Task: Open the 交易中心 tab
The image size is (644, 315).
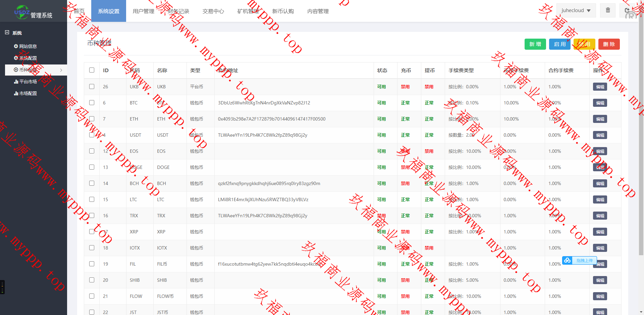Action: point(213,11)
